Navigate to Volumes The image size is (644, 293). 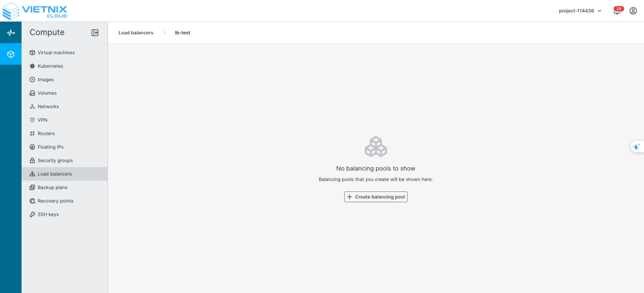(x=47, y=93)
